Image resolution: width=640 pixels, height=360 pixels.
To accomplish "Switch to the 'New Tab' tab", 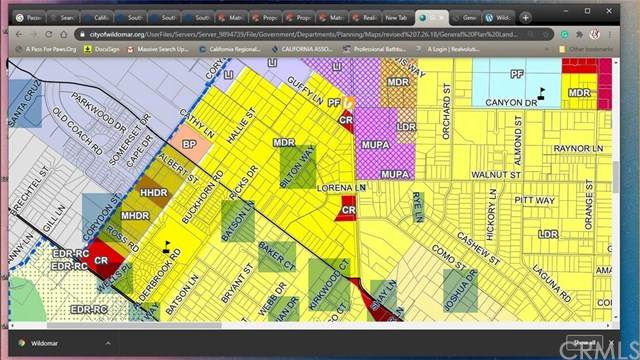I will click(397, 18).
